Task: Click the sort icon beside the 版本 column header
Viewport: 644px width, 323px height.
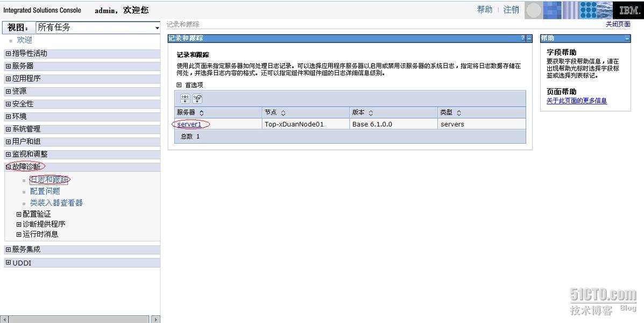Action: 371,113
